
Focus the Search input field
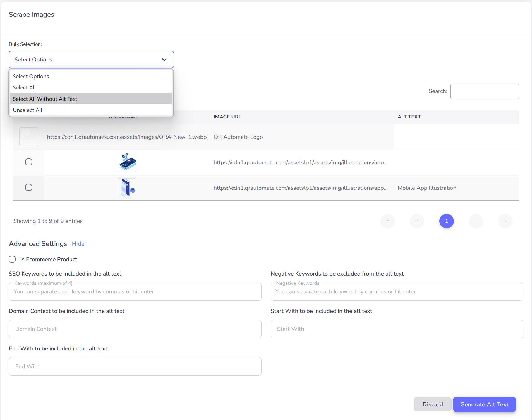pyautogui.click(x=484, y=91)
